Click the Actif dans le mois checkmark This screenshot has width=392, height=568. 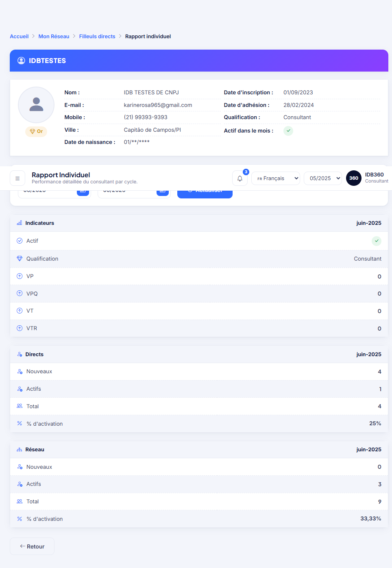[288, 131]
